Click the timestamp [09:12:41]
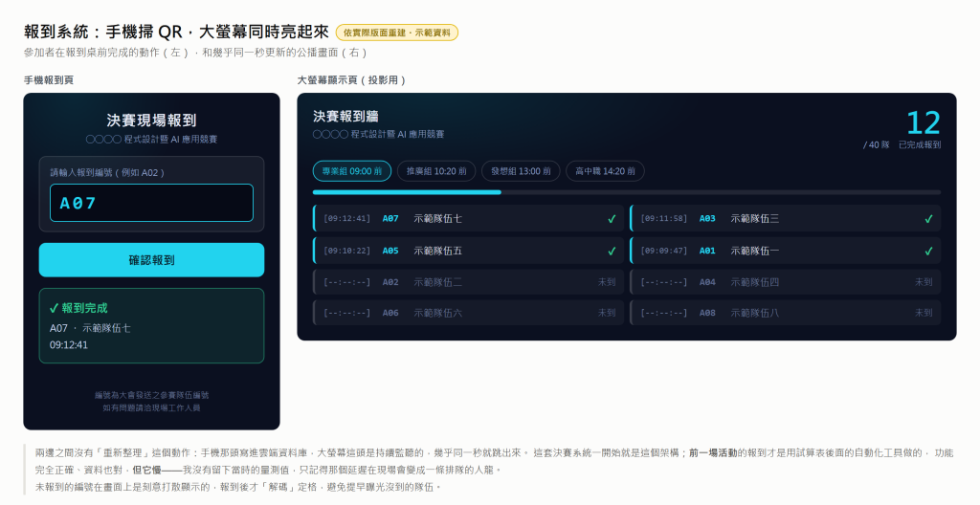This screenshot has height=505, width=980. click(346, 219)
